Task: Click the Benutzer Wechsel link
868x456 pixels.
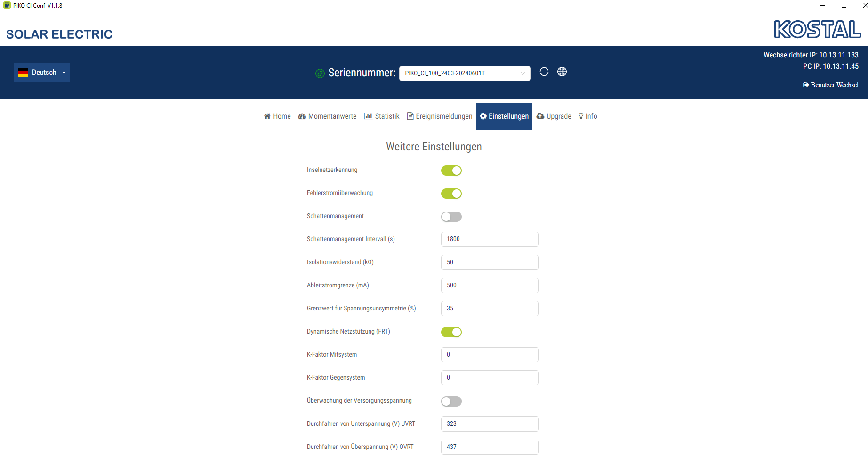Action: click(x=831, y=85)
